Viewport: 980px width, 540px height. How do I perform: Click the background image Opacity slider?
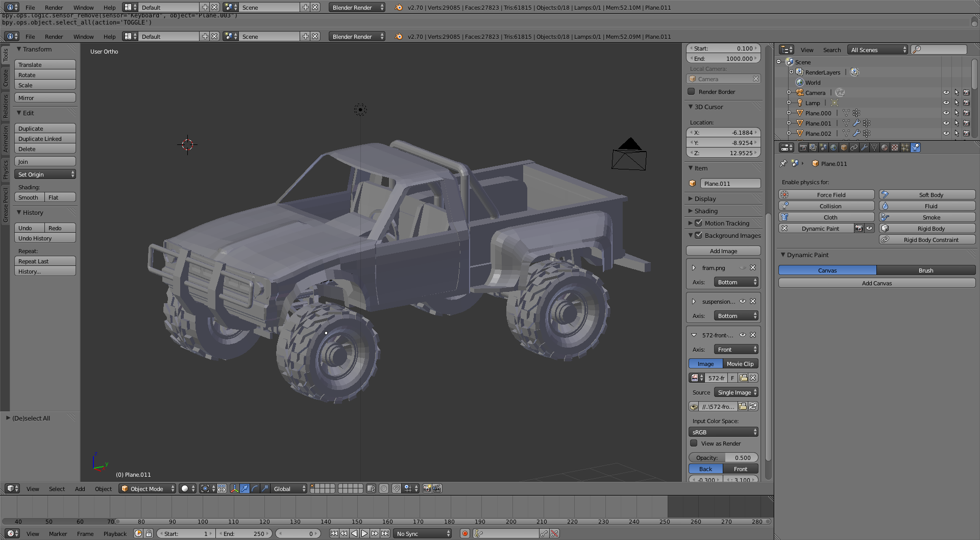point(723,458)
